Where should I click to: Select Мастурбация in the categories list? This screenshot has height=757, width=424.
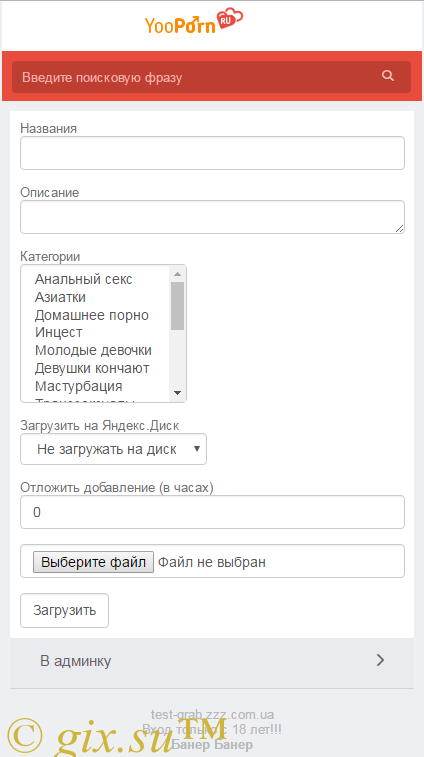tap(79, 386)
